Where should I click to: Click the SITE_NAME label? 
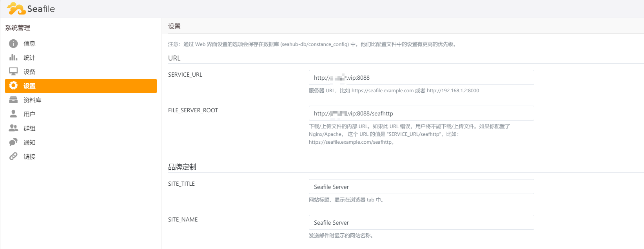pos(183,220)
